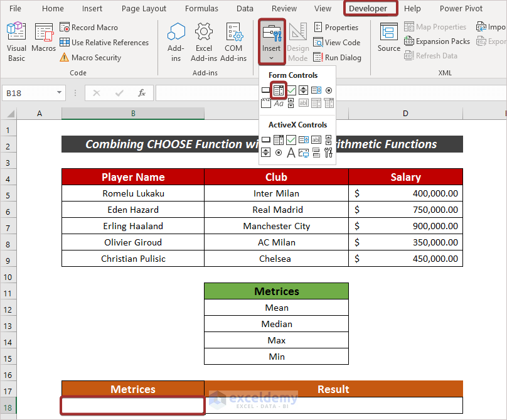507x420 pixels.
Task: Insert an ActiveX Label
Action: pos(291,153)
